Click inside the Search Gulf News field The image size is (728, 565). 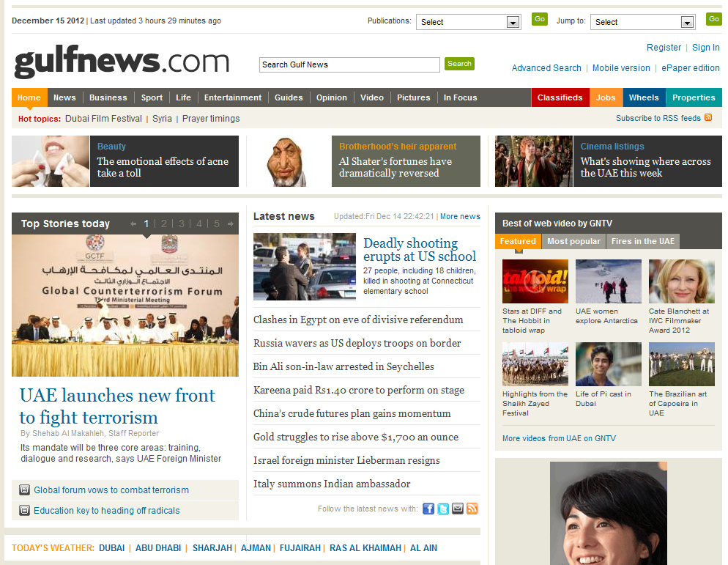[349, 64]
